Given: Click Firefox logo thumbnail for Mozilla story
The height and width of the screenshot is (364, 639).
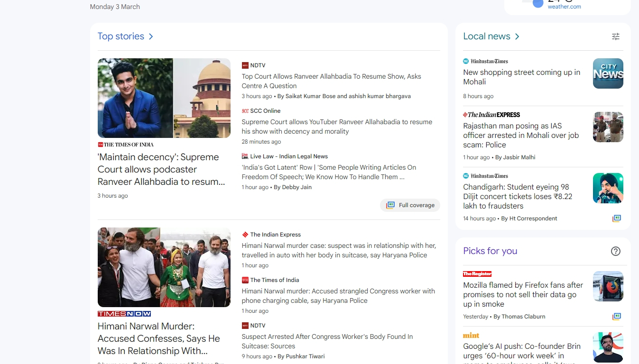Looking at the screenshot, I should (608, 286).
